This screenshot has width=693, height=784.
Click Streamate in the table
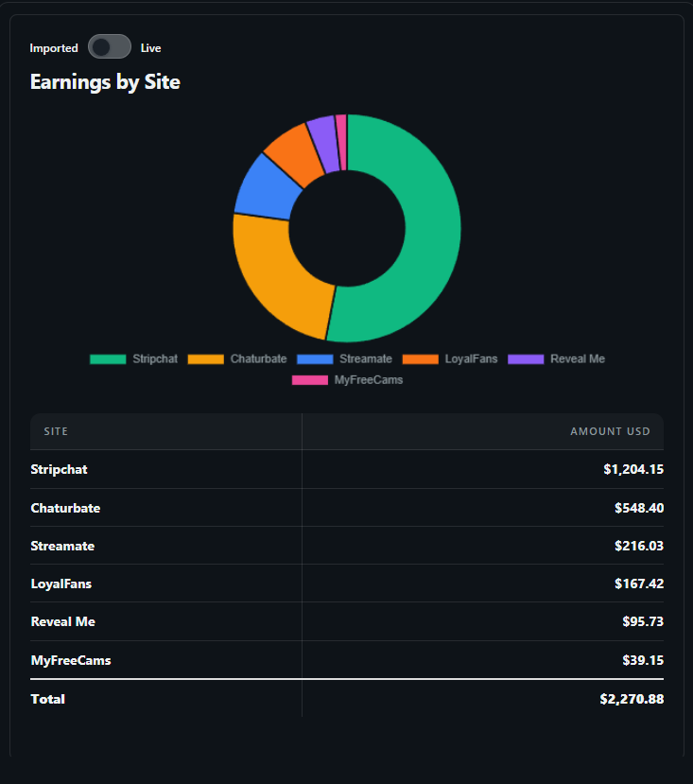[x=62, y=546]
